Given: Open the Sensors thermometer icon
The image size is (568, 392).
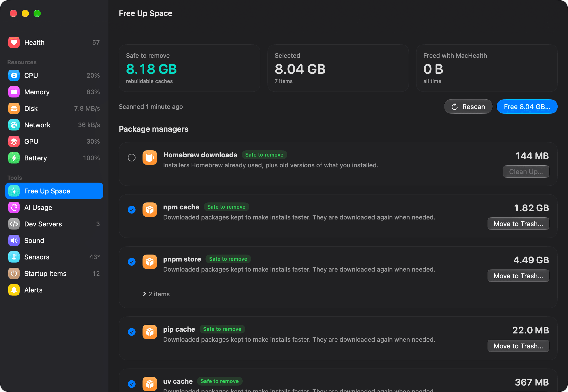Looking at the screenshot, I should click(14, 257).
